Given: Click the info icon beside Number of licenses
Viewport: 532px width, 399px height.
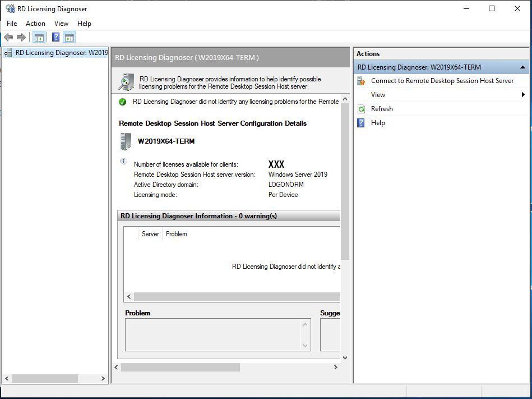Looking at the screenshot, I should click(123, 162).
